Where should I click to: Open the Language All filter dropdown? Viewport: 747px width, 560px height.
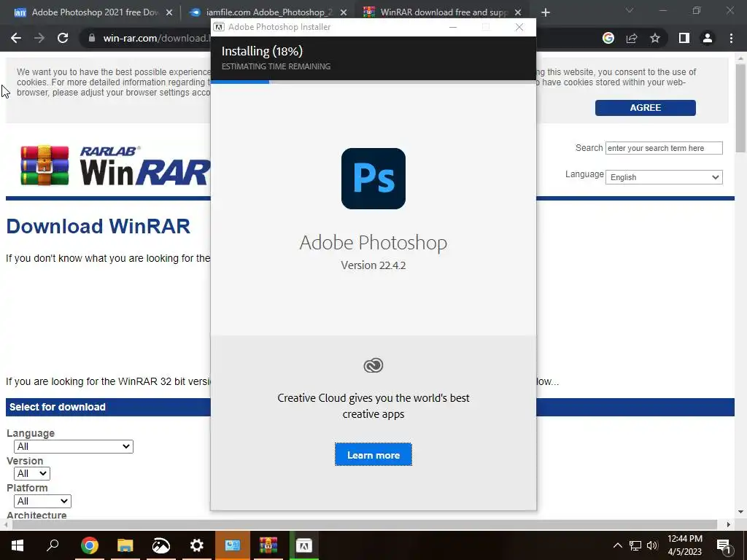click(x=74, y=446)
